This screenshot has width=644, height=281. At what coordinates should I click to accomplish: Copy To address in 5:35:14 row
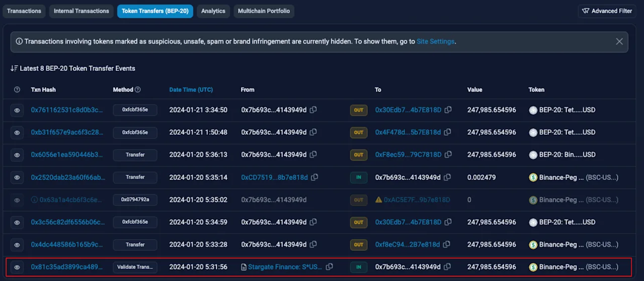coord(447,177)
